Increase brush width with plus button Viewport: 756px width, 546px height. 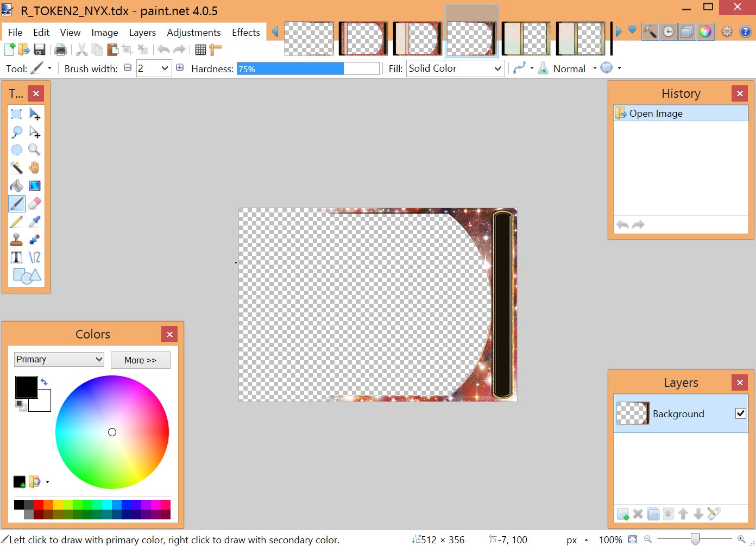click(x=180, y=68)
